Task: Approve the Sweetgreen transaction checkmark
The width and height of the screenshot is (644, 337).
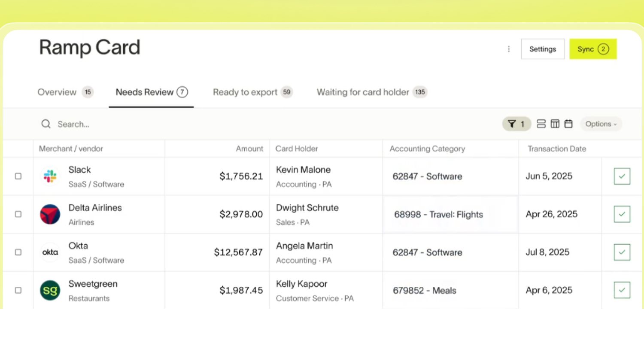Action: point(622,290)
